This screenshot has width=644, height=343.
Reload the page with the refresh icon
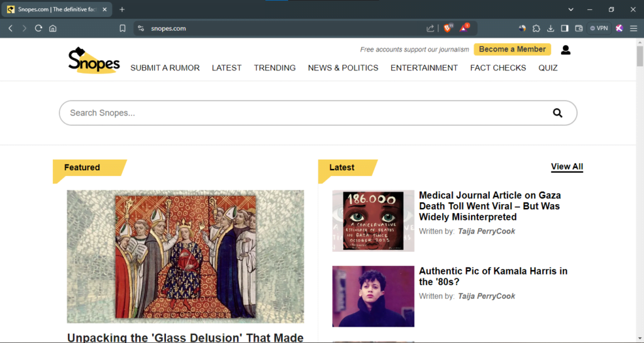tap(38, 28)
